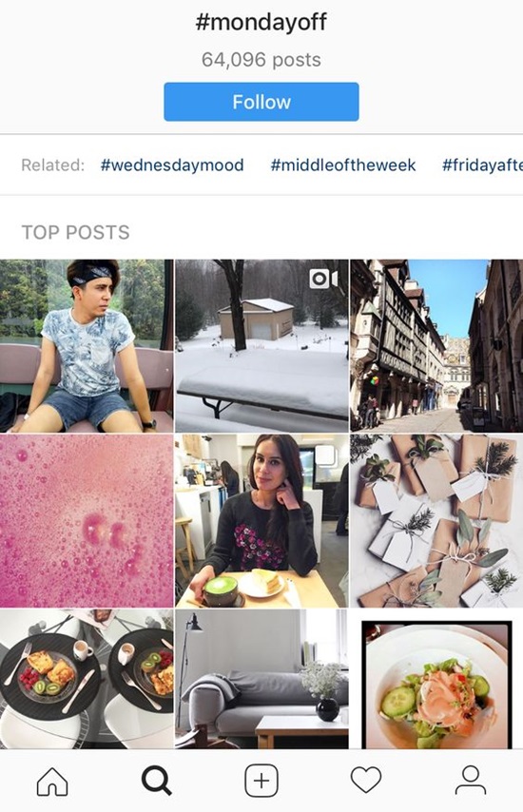Open the gray sofa interior post
This screenshot has height=812, width=523.
tap(261, 679)
